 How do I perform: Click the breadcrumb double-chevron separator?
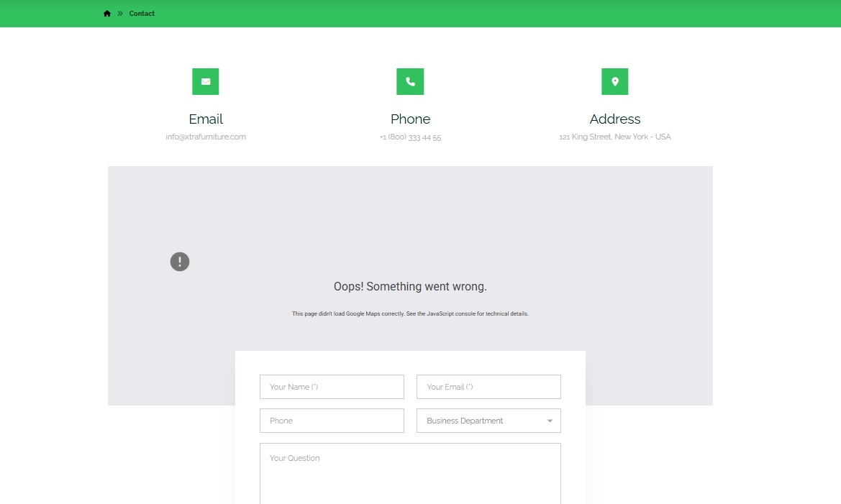click(120, 14)
